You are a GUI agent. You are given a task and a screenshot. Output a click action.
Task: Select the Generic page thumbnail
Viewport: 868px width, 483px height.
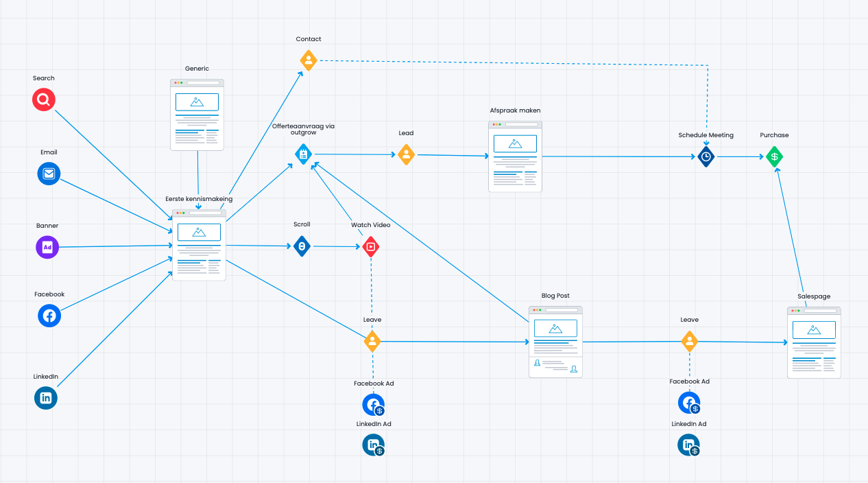197,115
